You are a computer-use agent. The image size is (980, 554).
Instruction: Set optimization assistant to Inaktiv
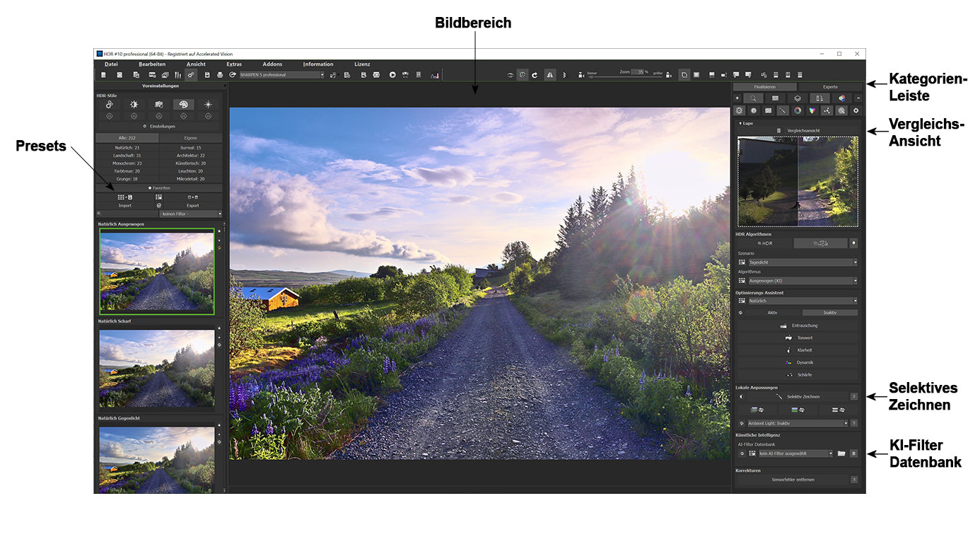pos(830,313)
